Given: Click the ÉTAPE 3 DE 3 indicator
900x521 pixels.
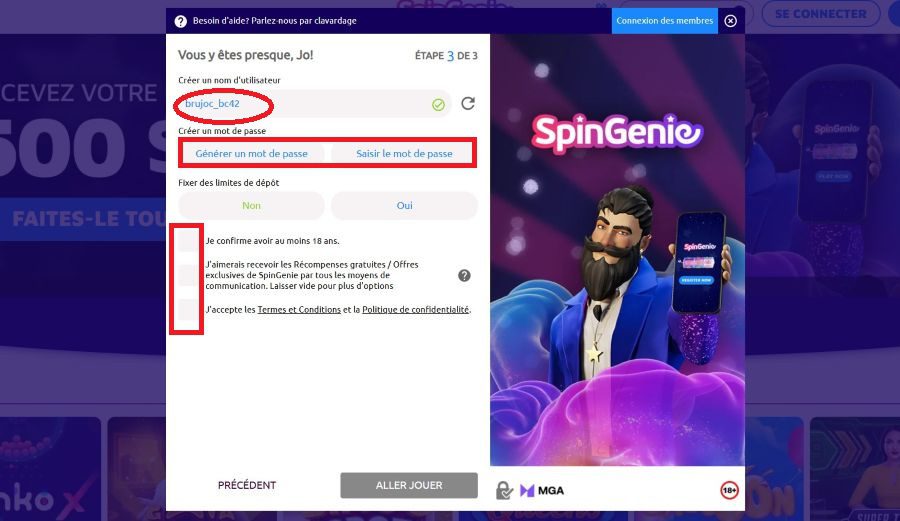Looking at the screenshot, I should click(446, 56).
